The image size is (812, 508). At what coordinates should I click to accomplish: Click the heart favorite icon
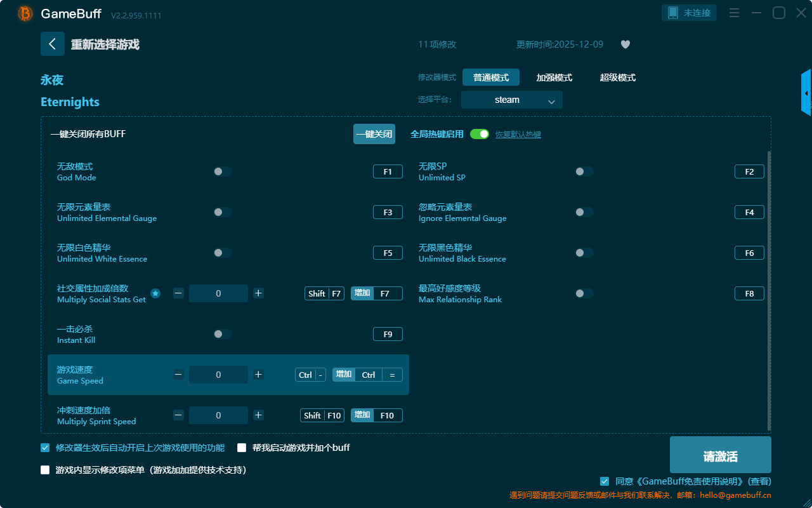(x=625, y=44)
